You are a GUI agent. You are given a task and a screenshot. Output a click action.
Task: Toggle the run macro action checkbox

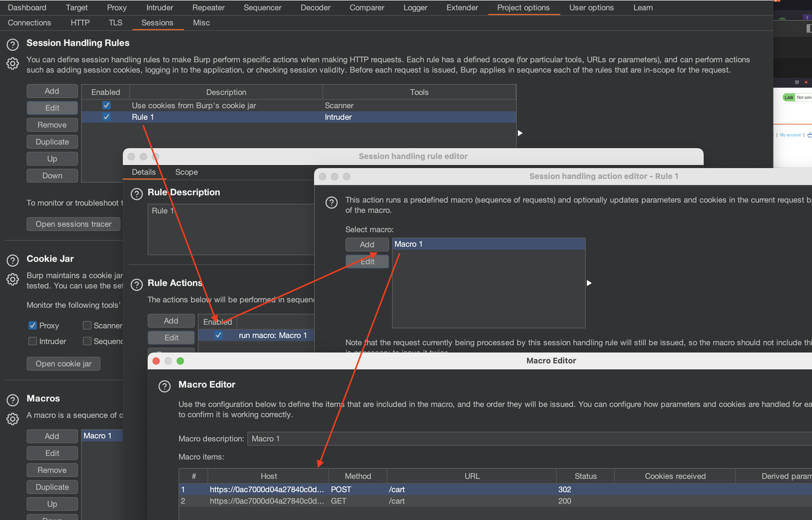coord(218,335)
